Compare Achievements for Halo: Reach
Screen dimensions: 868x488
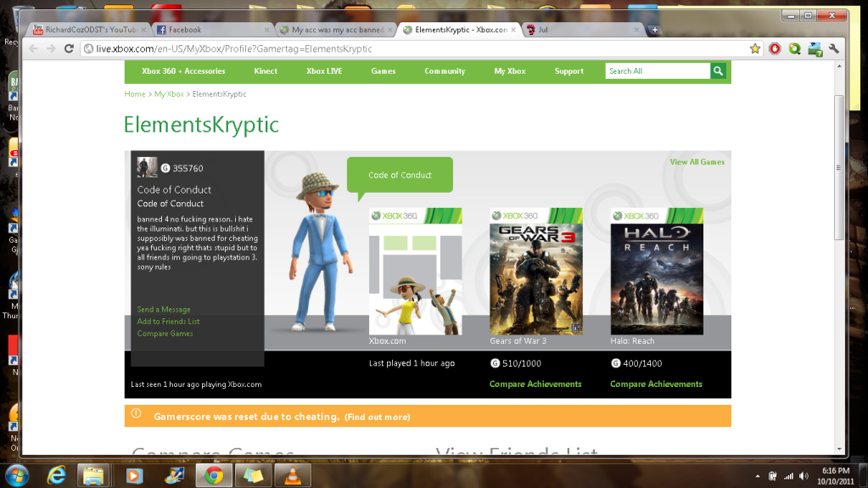(656, 384)
